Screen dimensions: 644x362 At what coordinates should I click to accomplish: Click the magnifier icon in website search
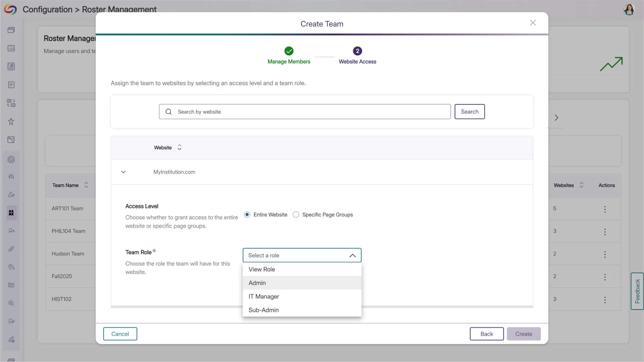click(169, 112)
